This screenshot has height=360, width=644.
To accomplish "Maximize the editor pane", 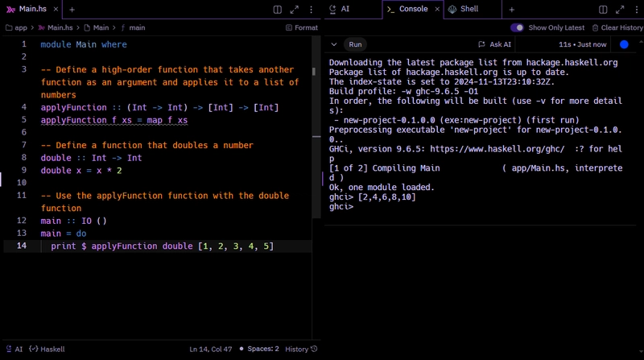I will 294,10.
